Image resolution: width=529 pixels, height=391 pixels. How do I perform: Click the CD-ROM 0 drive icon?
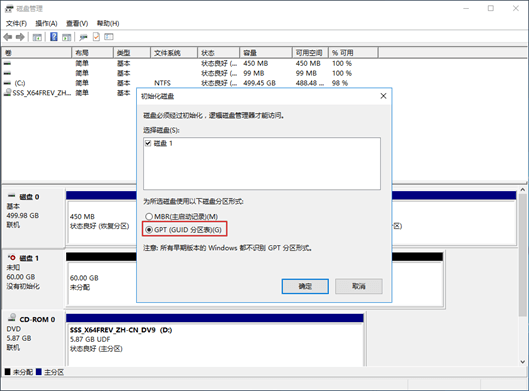point(12,318)
